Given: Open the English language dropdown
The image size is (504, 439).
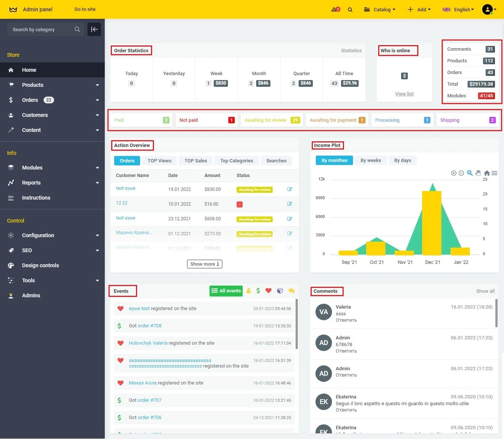Looking at the screenshot, I should tap(458, 9).
